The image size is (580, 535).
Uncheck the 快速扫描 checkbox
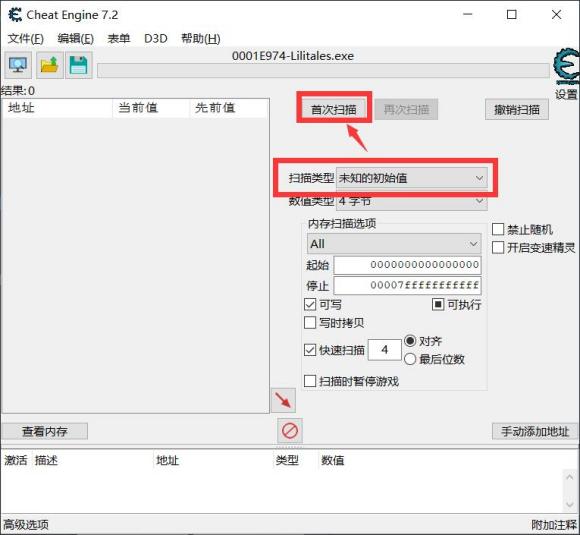coord(310,350)
